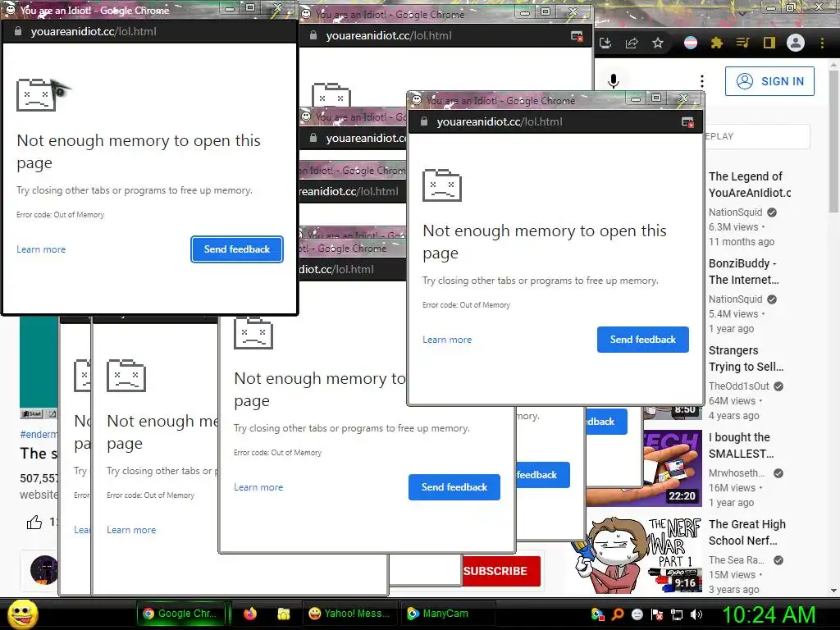The height and width of the screenshot is (630, 840).
Task: Switch to Google Chrome taskbar button
Action: 181,614
